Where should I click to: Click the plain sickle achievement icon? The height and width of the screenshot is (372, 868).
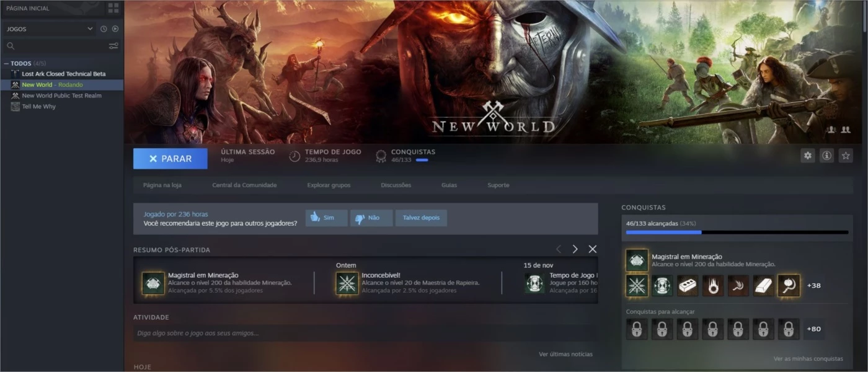pyautogui.click(x=738, y=286)
